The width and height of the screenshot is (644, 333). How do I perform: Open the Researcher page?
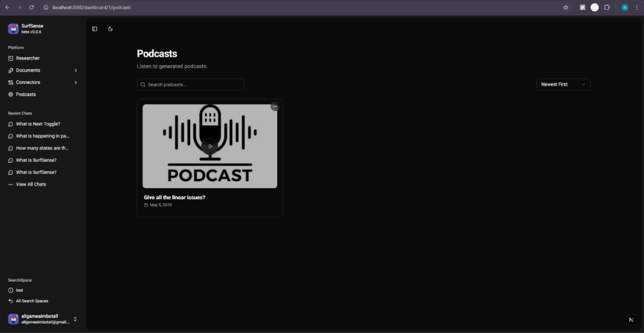27,58
